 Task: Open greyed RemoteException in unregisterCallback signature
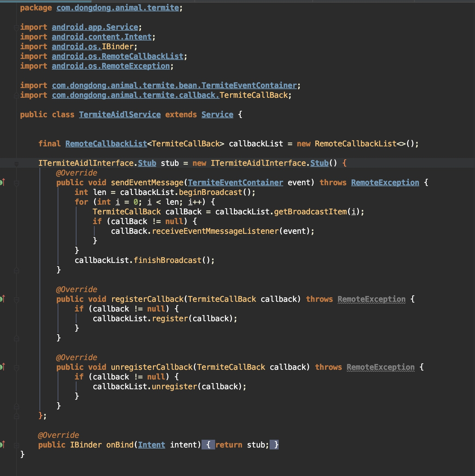(381, 367)
